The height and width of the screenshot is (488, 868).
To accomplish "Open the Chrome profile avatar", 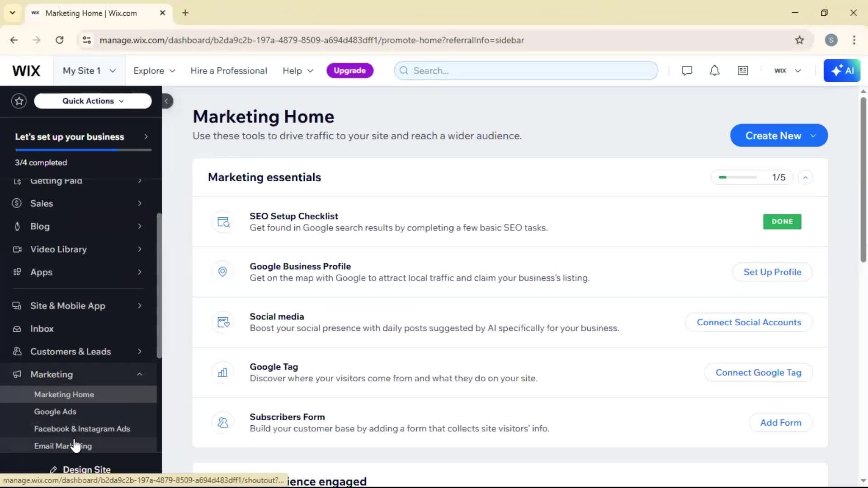I will click(831, 40).
